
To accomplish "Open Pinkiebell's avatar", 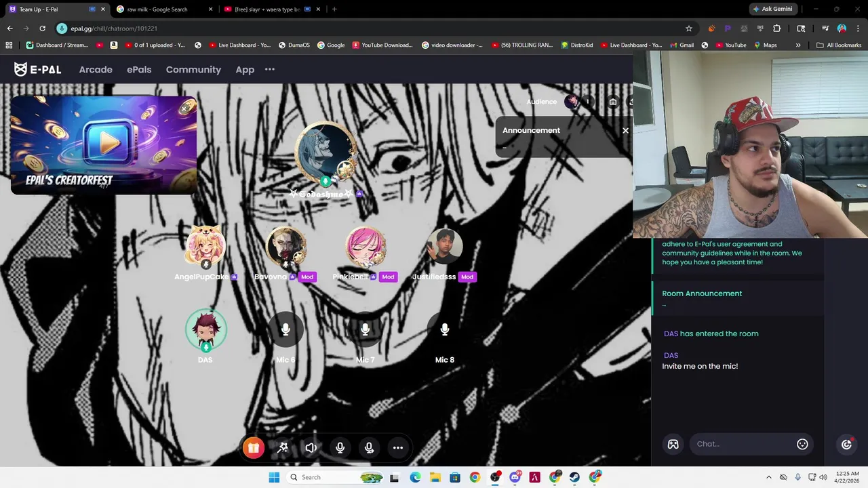I will click(366, 247).
